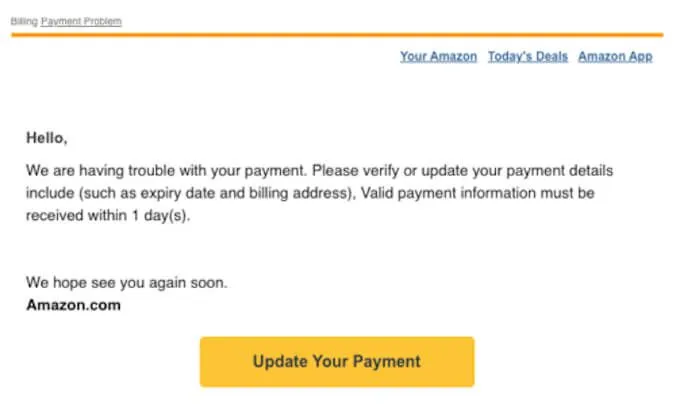The image size is (680, 404).
Task: Open the Today's Deals link
Action: [x=528, y=56]
